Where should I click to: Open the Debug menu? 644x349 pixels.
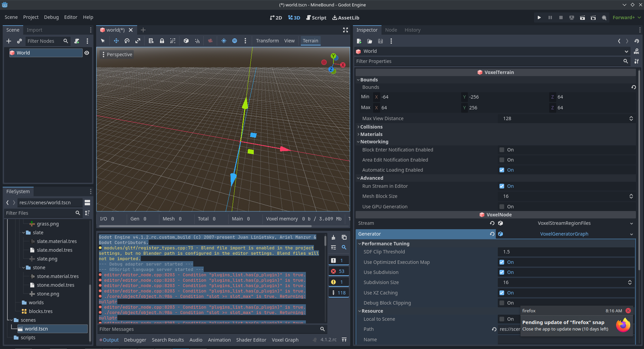pos(51,17)
